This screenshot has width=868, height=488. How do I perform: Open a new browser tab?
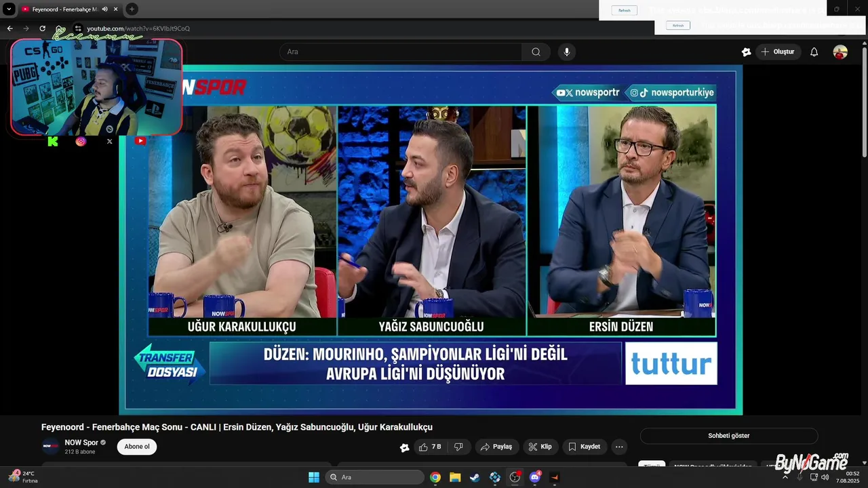[x=132, y=9]
